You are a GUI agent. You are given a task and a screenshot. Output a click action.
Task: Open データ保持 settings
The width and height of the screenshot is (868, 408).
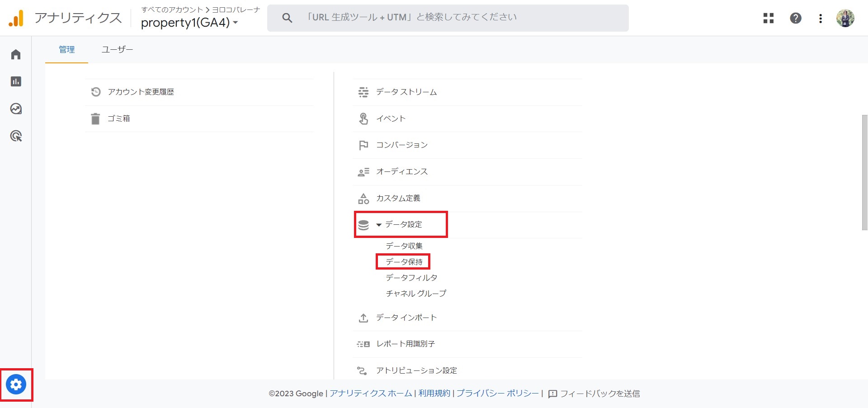[x=404, y=262]
